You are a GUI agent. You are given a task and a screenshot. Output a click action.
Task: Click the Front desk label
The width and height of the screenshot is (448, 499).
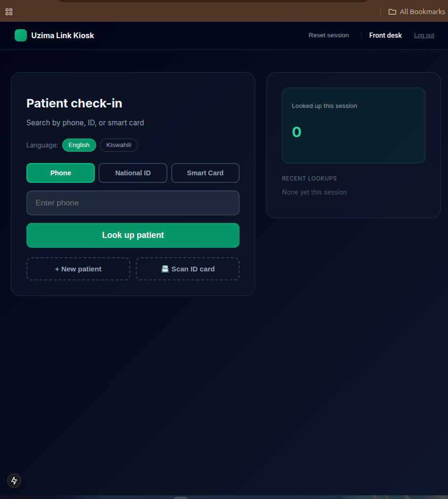coord(385,35)
